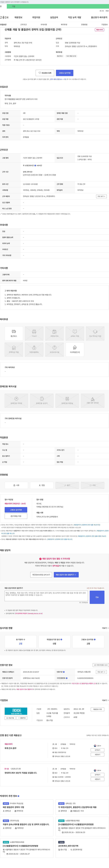Click info icon next to 주 소정근로시간
This screenshot has width=109, height=868.
pyautogui.click(x=35, y=165)
